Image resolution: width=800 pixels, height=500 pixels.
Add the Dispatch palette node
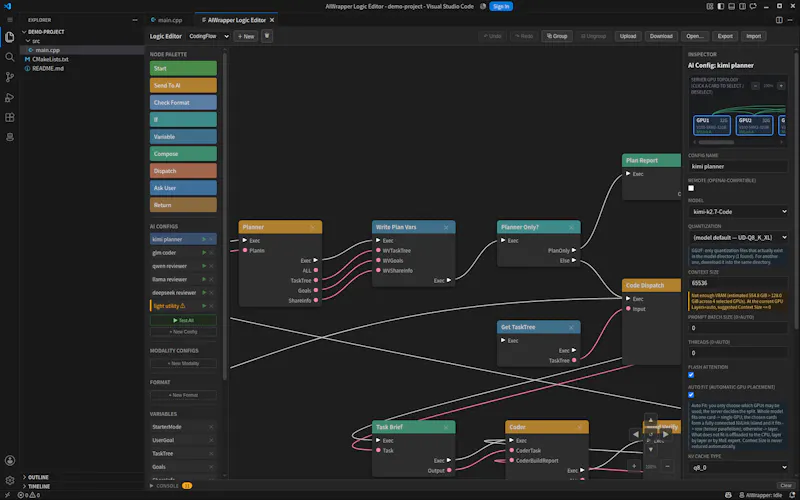[183, 171]
